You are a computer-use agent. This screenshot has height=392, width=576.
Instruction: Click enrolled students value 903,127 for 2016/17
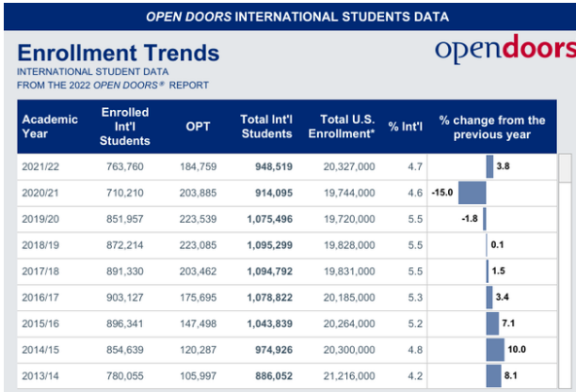click(x=125, y=297)
